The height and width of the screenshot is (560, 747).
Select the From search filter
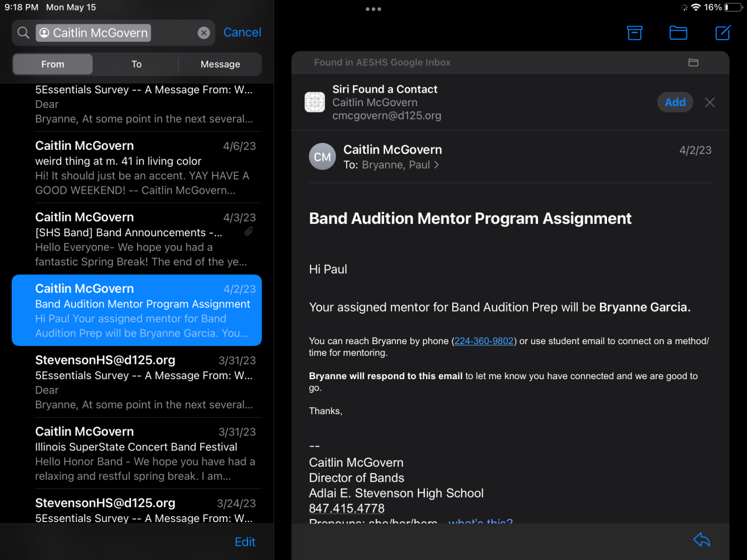tap(53, 64)
